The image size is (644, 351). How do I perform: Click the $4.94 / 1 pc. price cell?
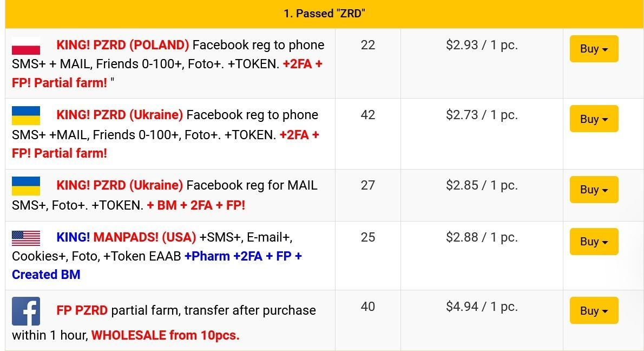click(482, 307)
